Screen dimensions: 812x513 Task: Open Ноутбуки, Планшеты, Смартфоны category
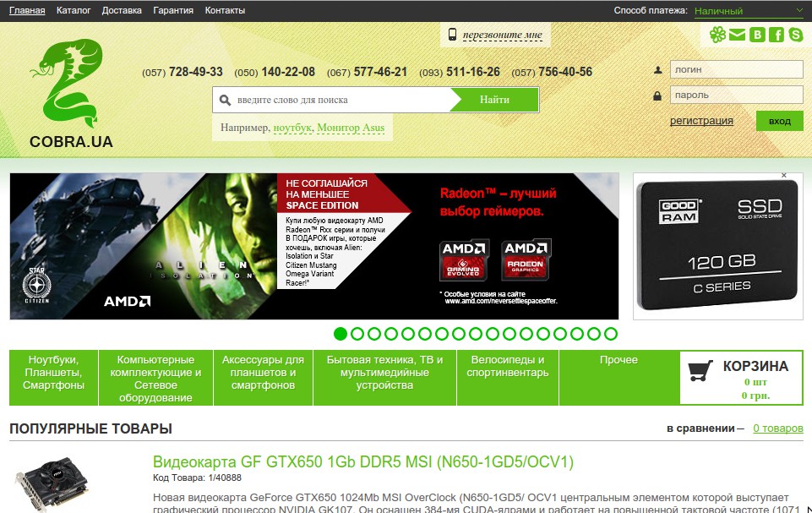pyautogui.click(x=53, y=378)
